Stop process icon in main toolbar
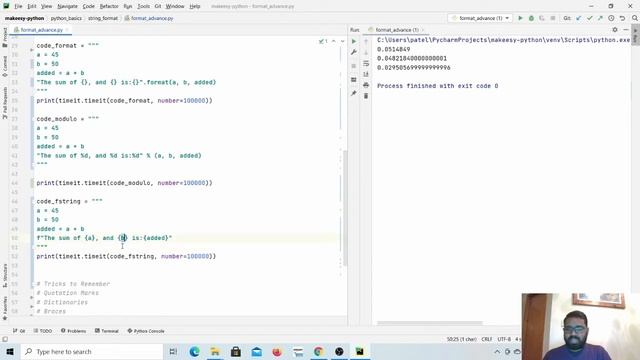This screenshot has width=640, height=360. click(553, 18)
